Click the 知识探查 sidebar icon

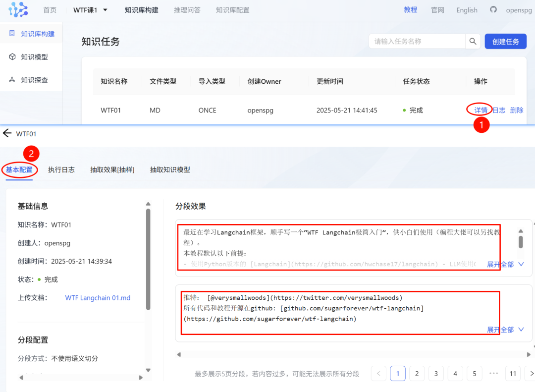(12, 80)
